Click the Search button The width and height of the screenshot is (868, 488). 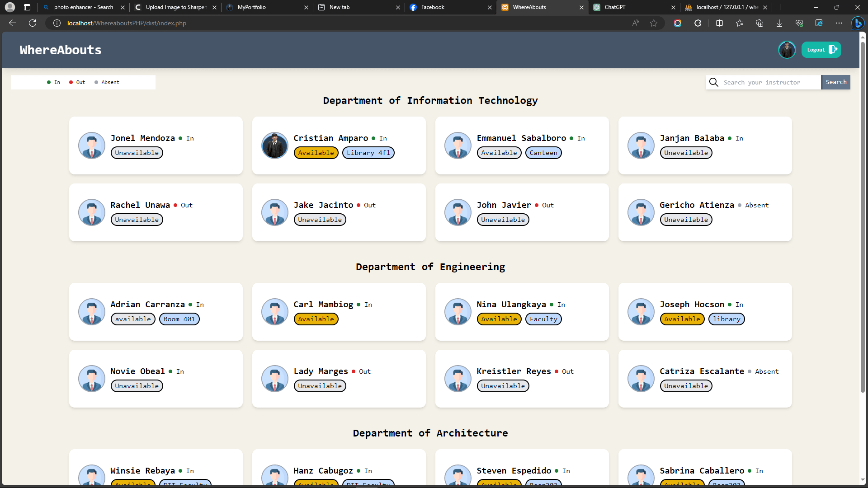[x=836, y=82]
